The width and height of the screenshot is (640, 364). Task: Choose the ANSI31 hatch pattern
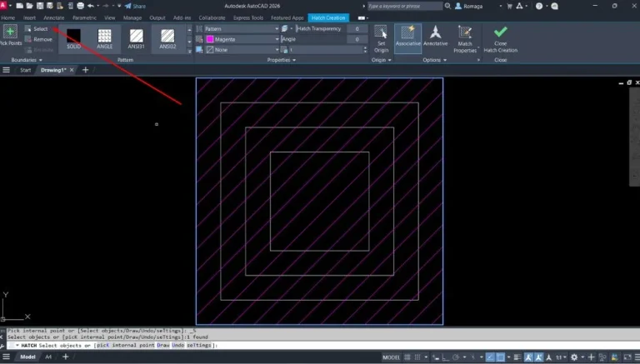136,39
